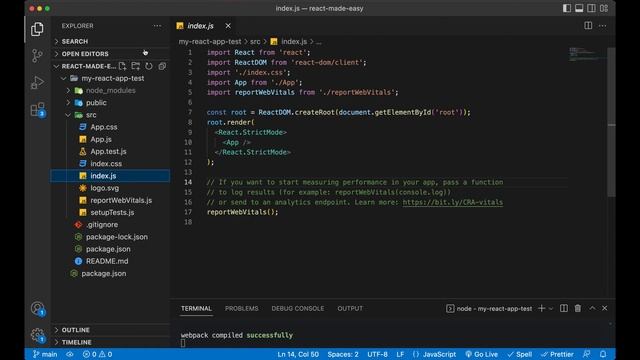Image resolution: width=640 pixels, height=360 pixels.
Task: Collapse the my-react-app-test folder
Action: point(110,78)
